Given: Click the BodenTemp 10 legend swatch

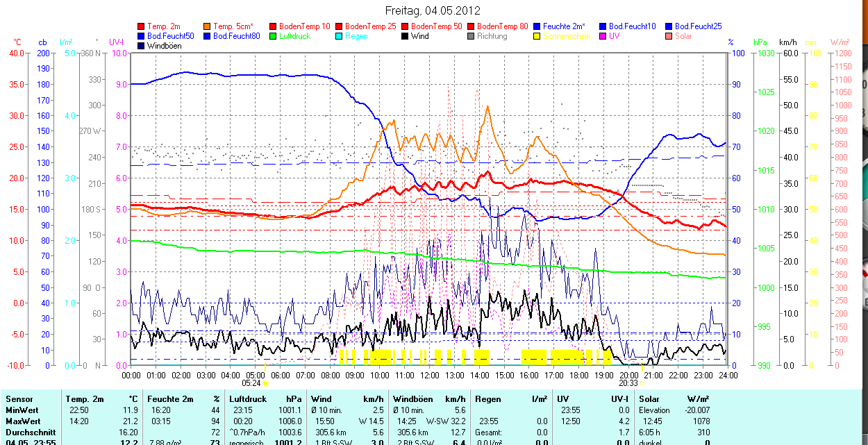Looking at the screenshot, I should pyautogui.click(x=273, y=26).
